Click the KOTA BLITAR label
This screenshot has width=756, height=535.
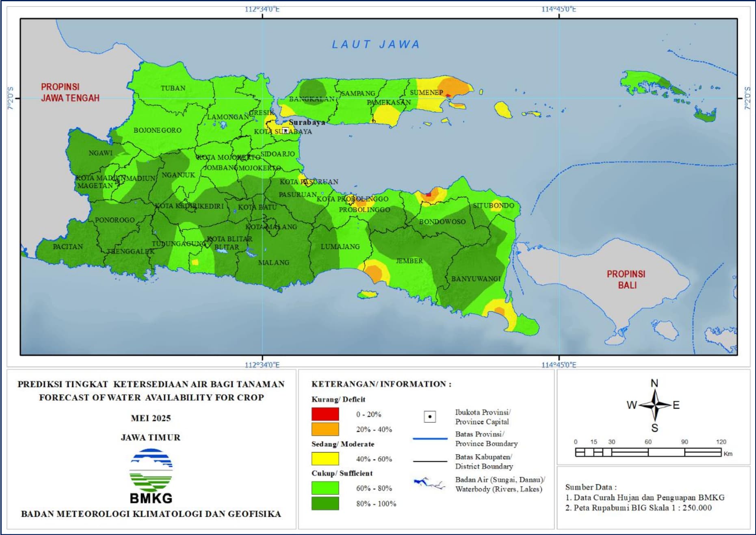pyautogui.click(x=230, y=239)
